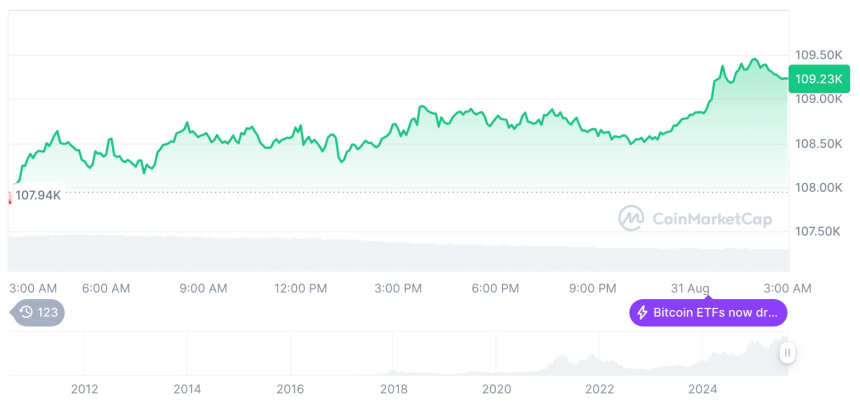Click the price peak near 109.50K on chart
The image size is (860, 401).
pos(754,60)
